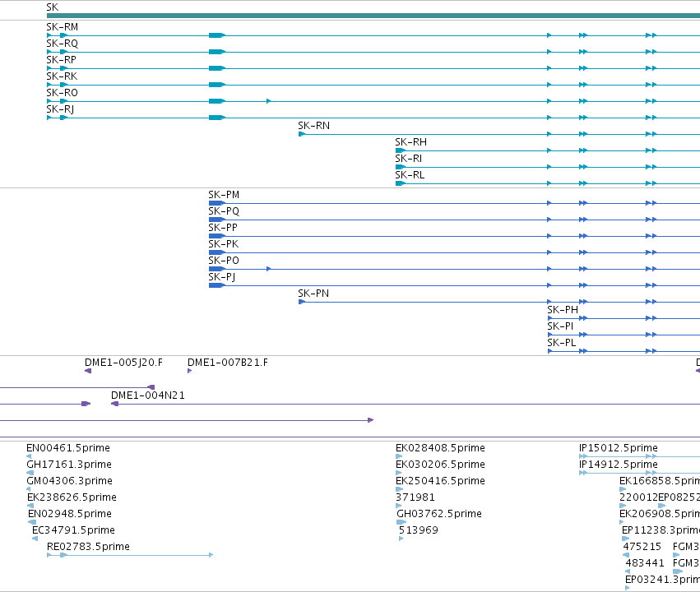Image resolution: width=700 pixels, height=592 pixels.
Task: Select the EN02948.5prime EST label
Action: click(x=70, y=514)
